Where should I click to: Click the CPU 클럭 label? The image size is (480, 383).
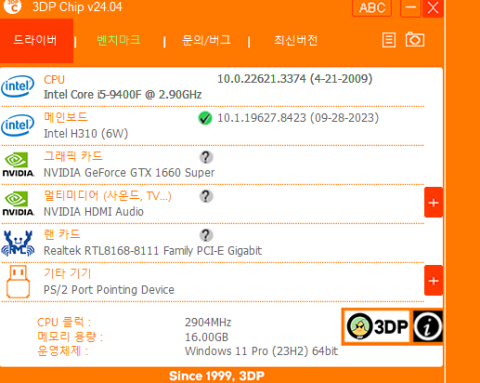coord(64,322)
